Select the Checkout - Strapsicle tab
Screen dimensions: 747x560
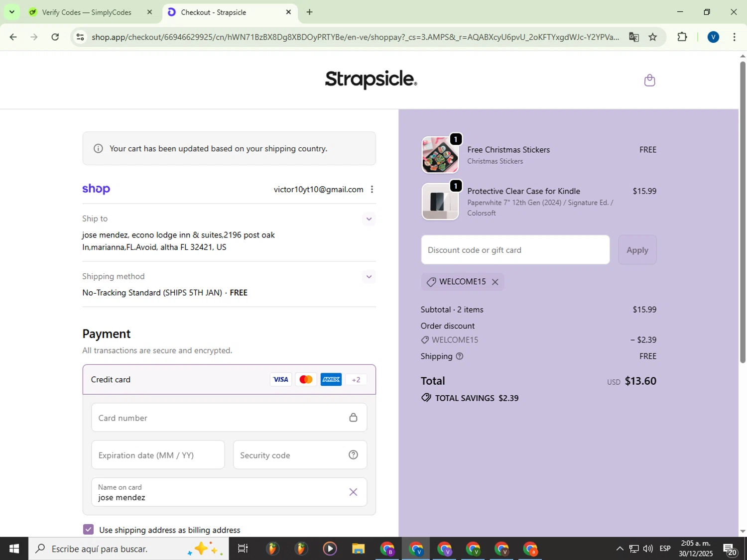pyautogui.click(x=230, y=12)
